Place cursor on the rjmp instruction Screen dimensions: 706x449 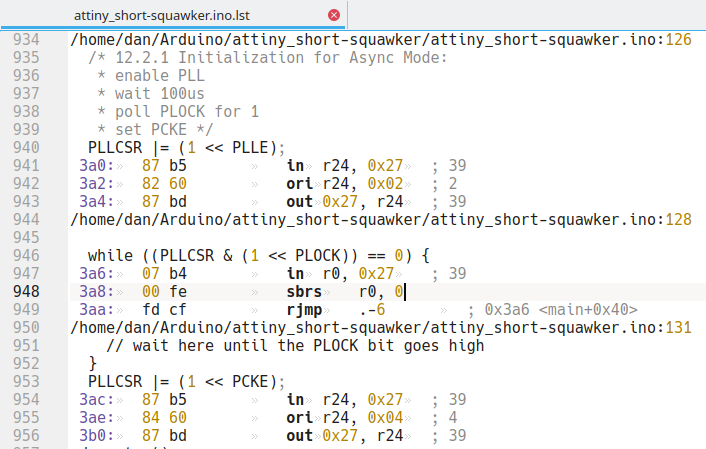[x=303, y=310]
